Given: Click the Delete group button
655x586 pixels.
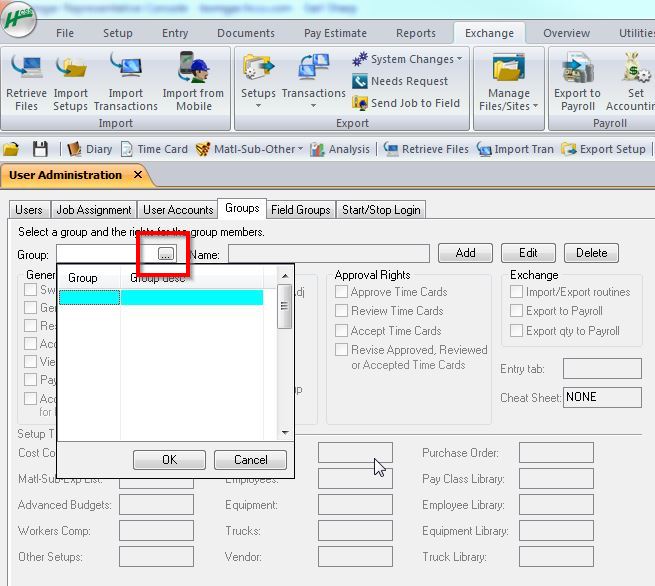Looking at the screenshot, I should pos(592,253).
